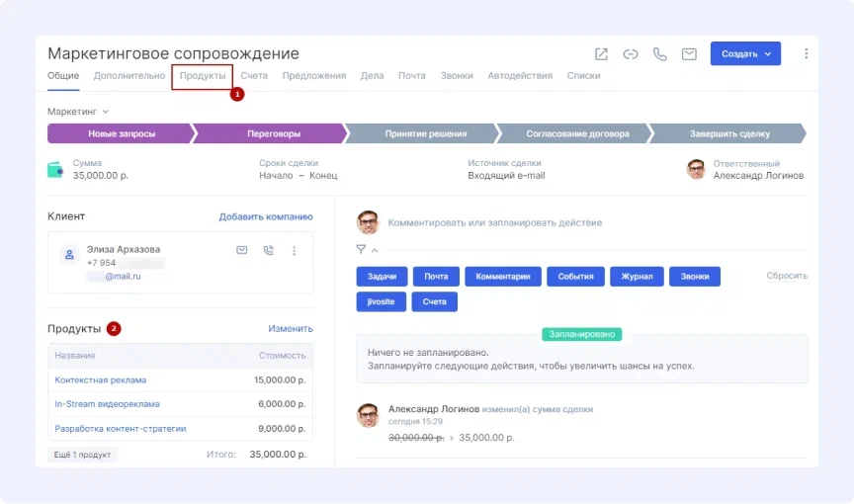Open the Автодействия tab

(x=520, y=76)
